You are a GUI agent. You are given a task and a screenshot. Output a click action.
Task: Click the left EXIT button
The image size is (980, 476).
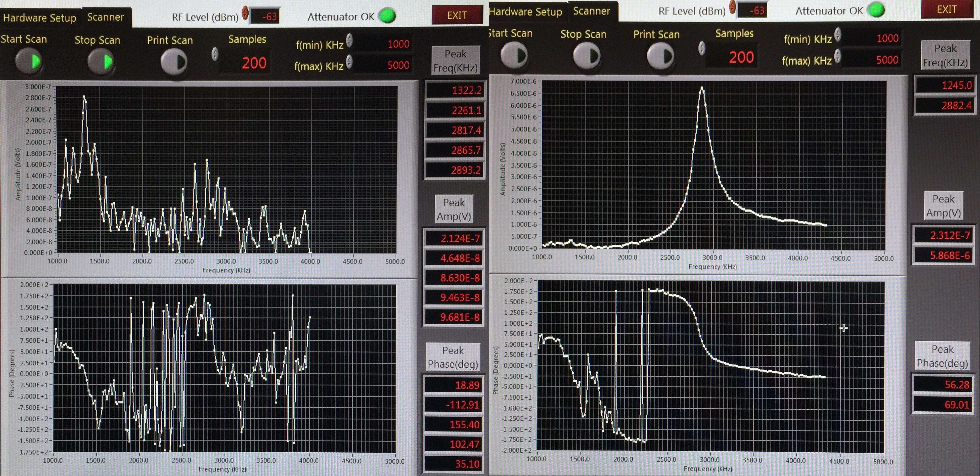tap(456, 15)
